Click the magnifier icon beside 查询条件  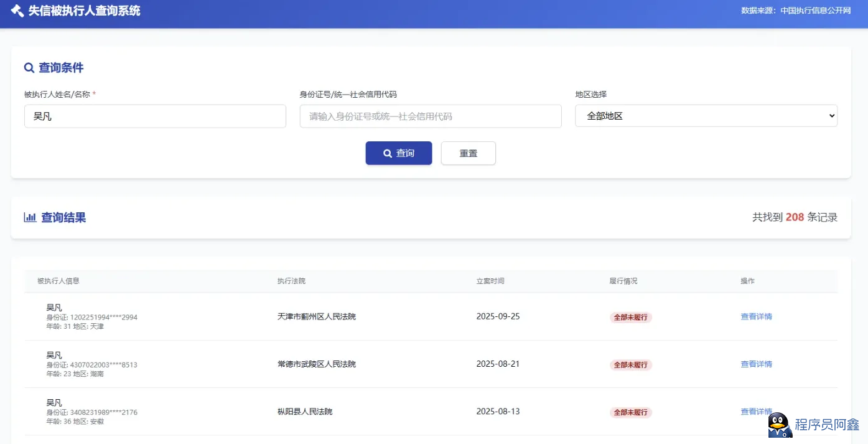[x=29, y=68]
